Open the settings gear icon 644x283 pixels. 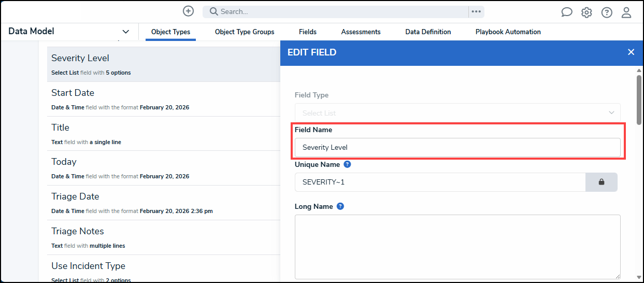click(586, 12)
